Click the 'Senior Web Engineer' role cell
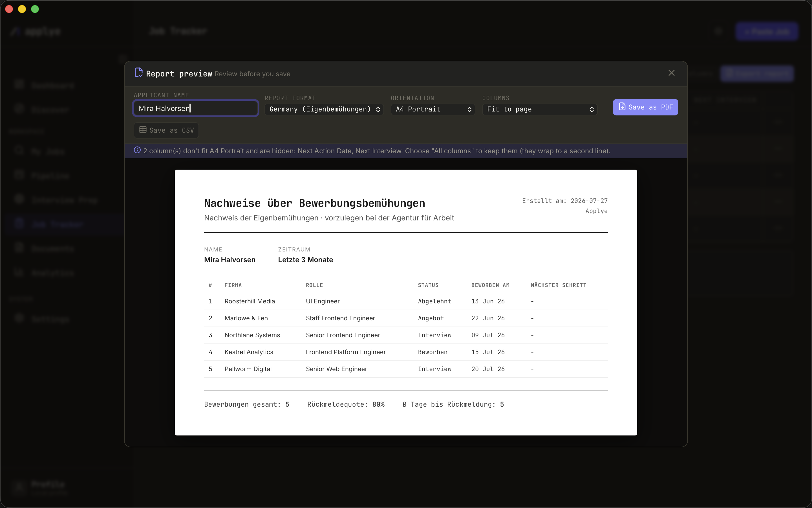812x508 pixels. pyautogui.click(x=337, y=369)
